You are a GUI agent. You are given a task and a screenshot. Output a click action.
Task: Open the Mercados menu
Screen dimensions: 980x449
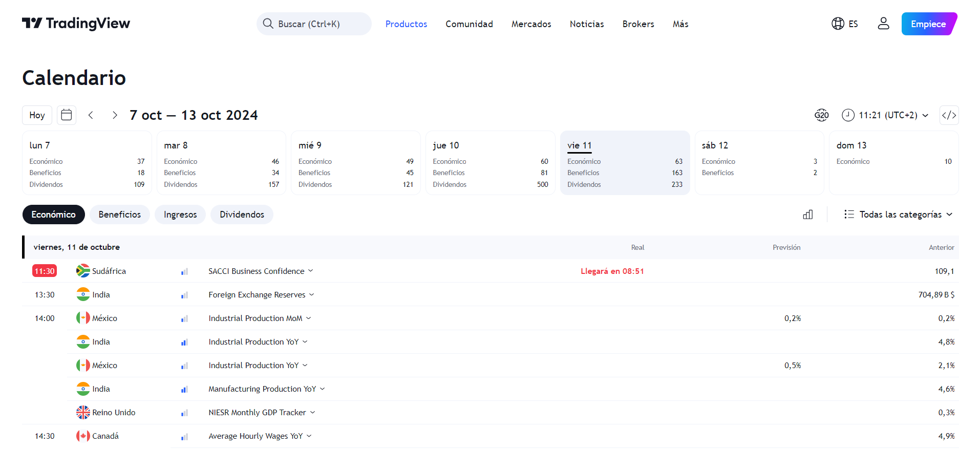[x=531, y=24]
